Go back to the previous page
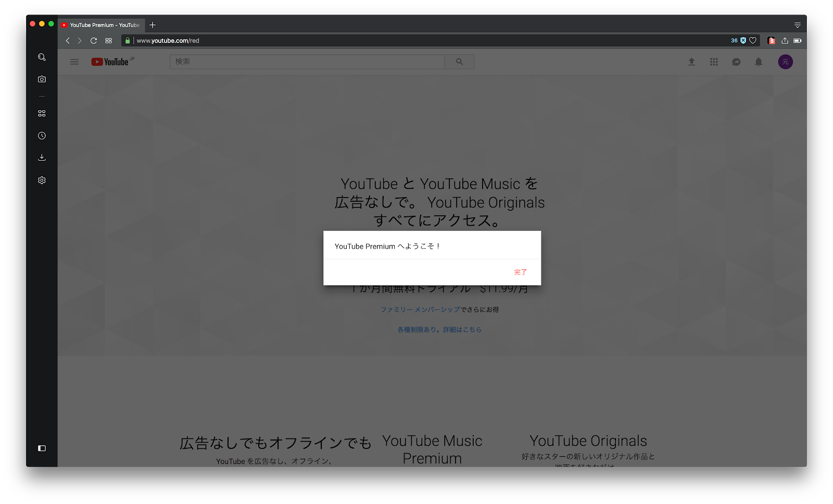 point(68,41)
